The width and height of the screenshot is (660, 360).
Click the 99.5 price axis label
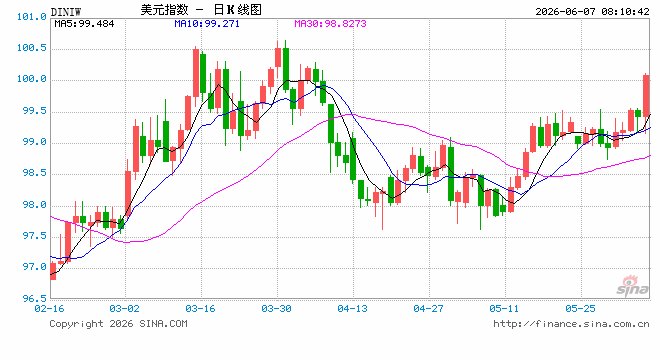34,111
